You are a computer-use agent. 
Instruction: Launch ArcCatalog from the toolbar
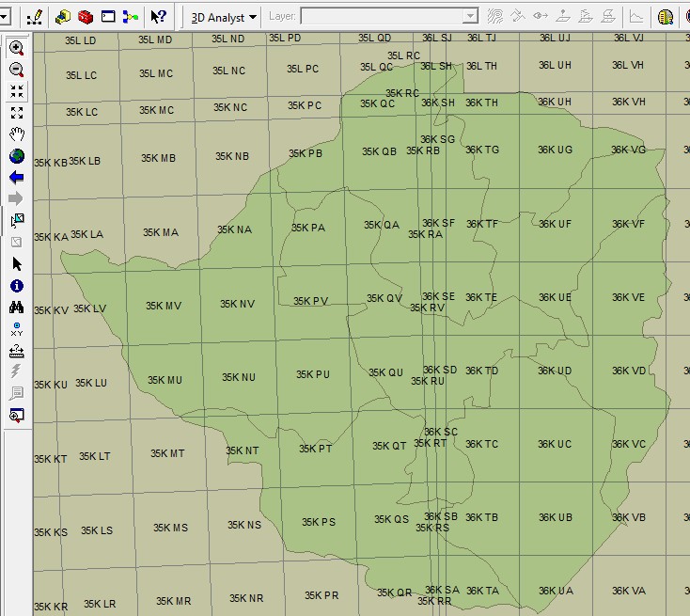coord(63,17)
